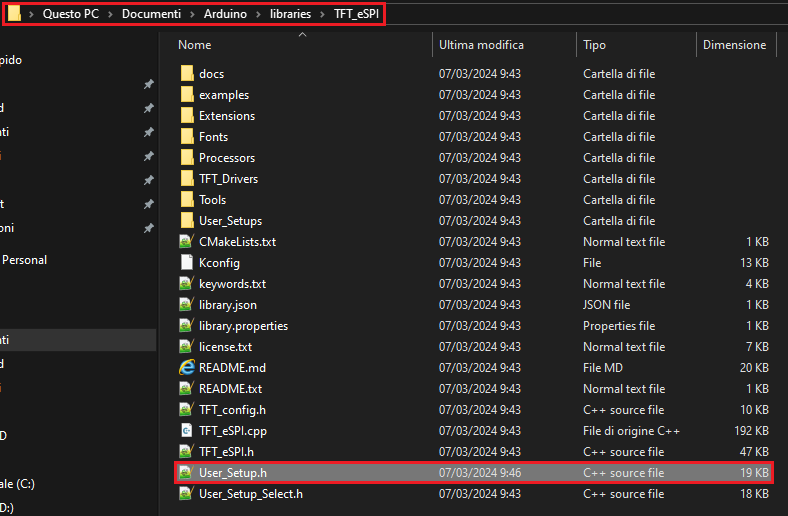The image size is (788, 516).
Task: Select the Processors folder icon
Action: [x=187, y=158]
